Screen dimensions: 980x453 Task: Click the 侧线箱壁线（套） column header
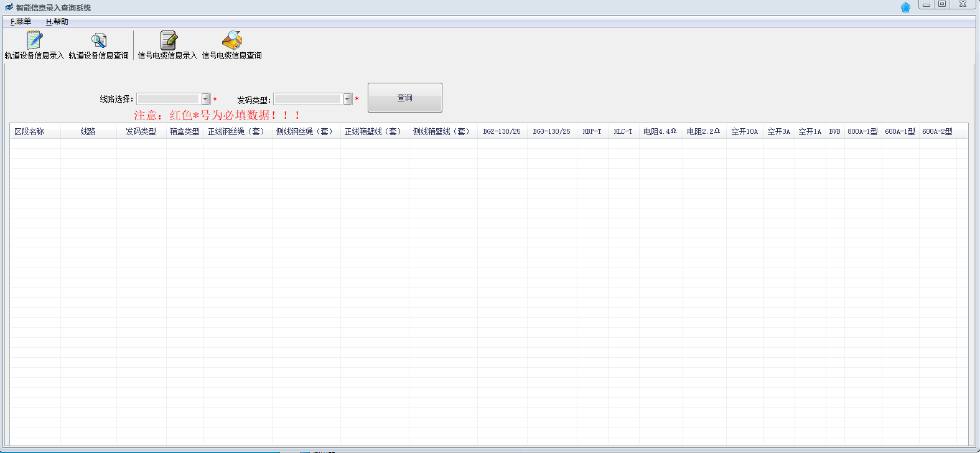[x=443, y=131]
